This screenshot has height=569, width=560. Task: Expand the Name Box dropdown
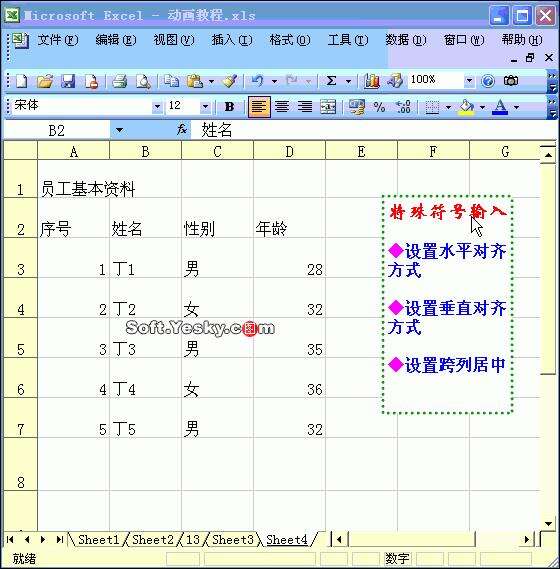[119, 130]
